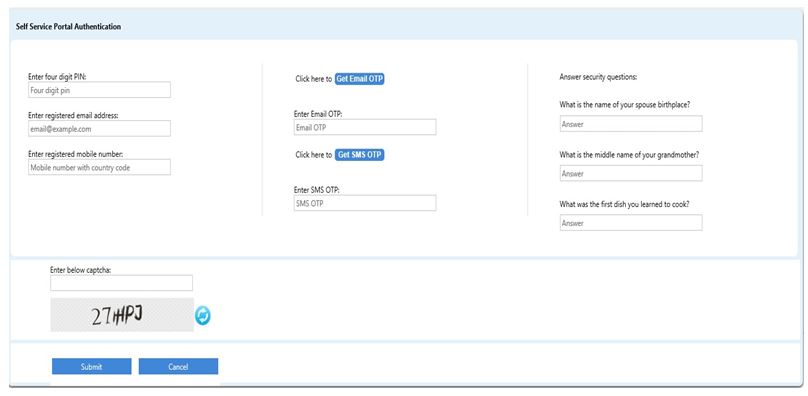Viewport: 808px width, 396px height.
Task: Request an SMS OTP code
Action: click(359, 155)
